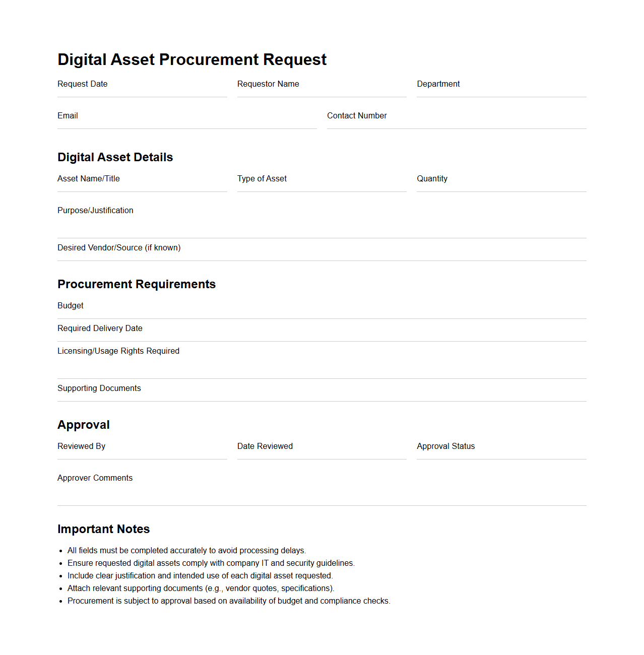The width and height of the screenshot is (644, 655).
Task: Click the Important Notes heading
Action: pyautogui.click(x=104, y=529)
